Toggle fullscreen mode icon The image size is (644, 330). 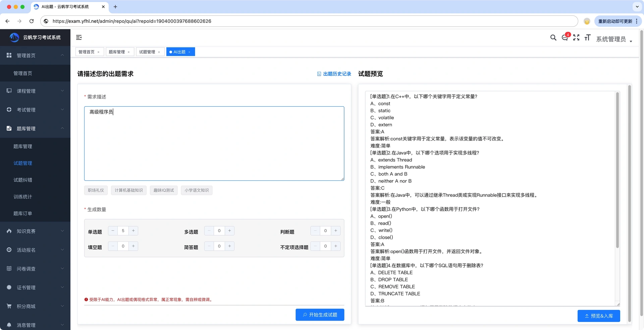point(576,38)
